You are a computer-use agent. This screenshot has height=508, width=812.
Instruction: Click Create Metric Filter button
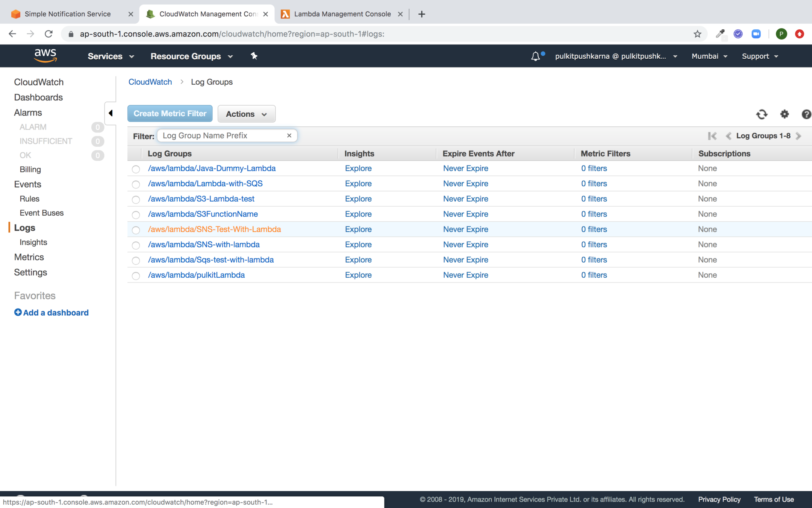pyautogui.click(x=170, y=114)
